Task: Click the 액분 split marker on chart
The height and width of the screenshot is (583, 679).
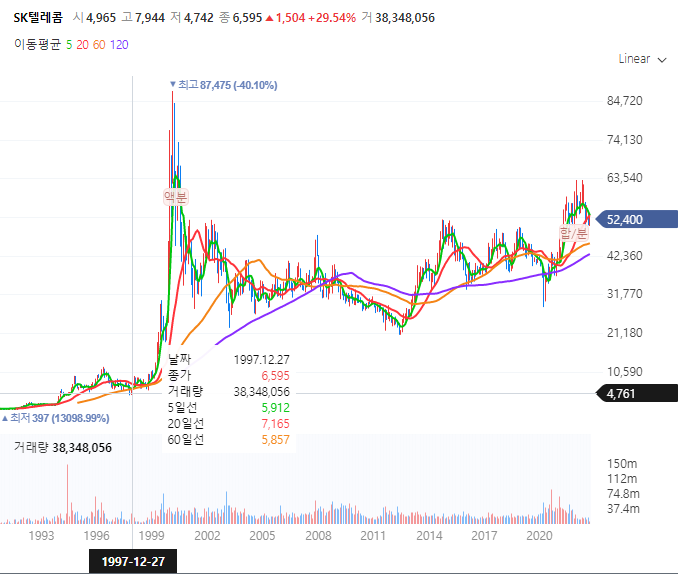Action: click(x=175, y=197)
